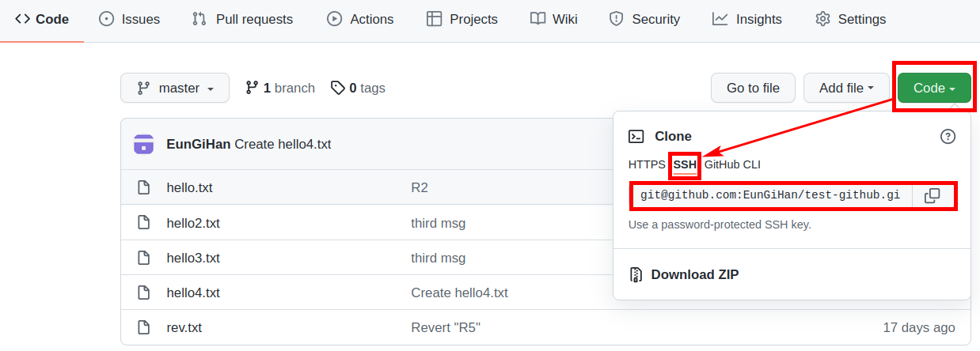Click Download ZIP
The image size is (980, 351).
(694, 275)
